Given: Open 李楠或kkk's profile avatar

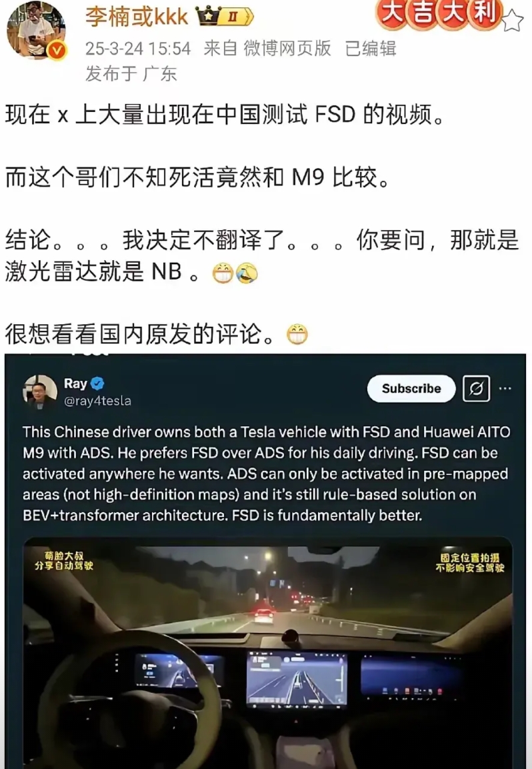Looking at the screenshot, I should coord(36,31).
